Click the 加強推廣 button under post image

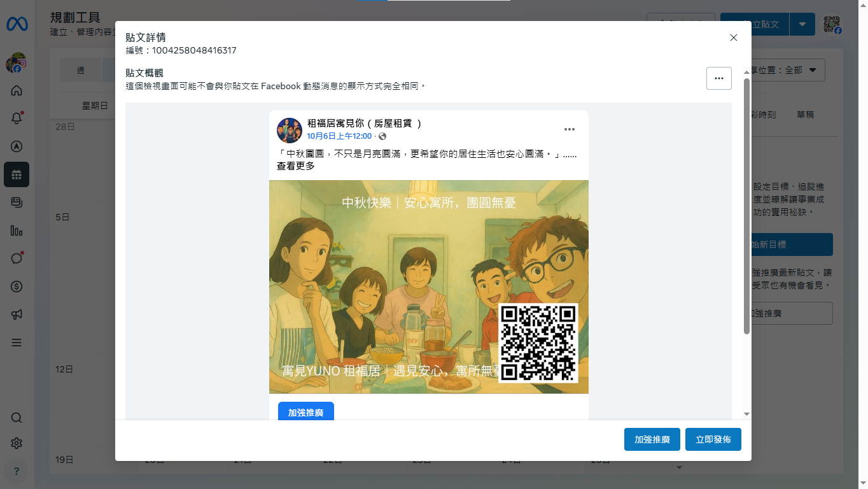(x=305, y=412)
